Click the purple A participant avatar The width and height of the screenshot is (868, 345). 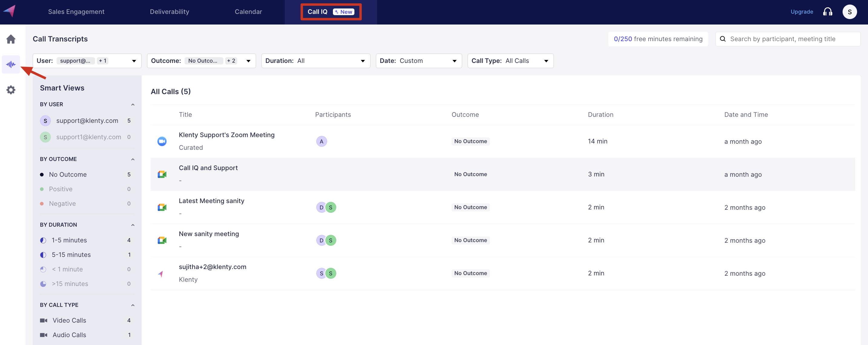click(321, 142)
